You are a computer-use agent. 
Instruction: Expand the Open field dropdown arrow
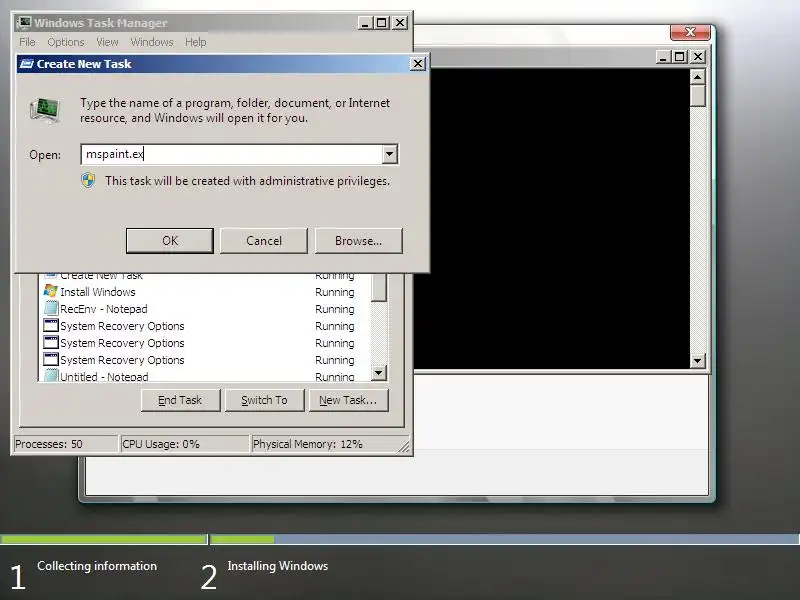point(390,154)
